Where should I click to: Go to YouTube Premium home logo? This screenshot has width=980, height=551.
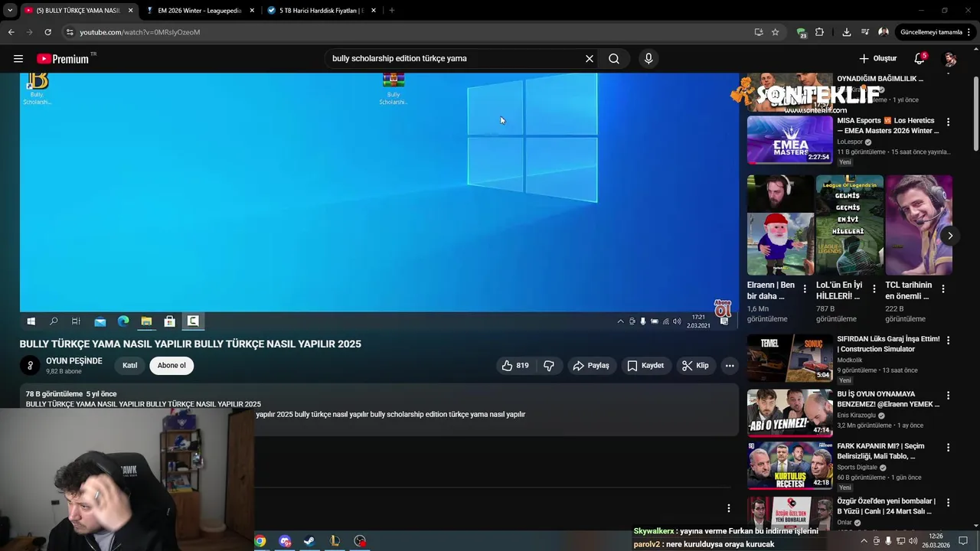pos(63,59)
